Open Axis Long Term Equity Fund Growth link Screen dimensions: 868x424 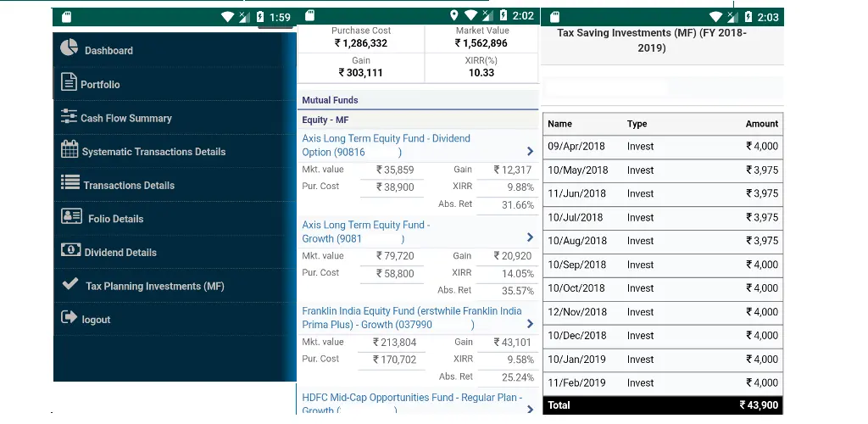point(366,232)
